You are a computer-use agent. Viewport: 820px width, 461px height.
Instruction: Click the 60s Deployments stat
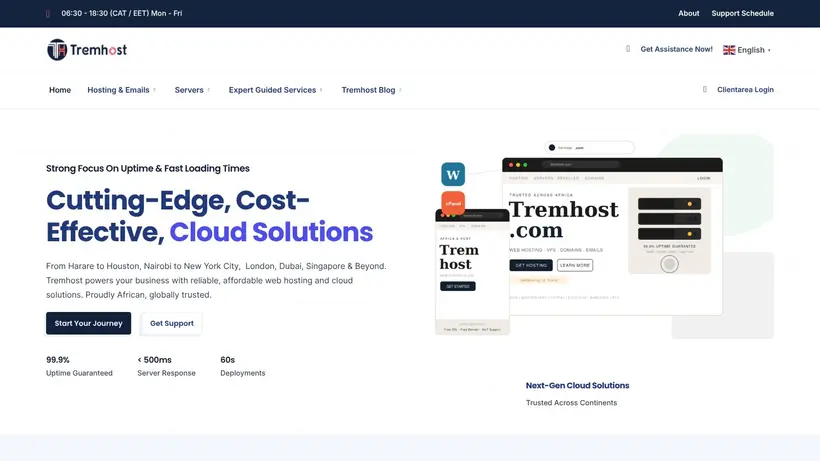pos(243,366)
